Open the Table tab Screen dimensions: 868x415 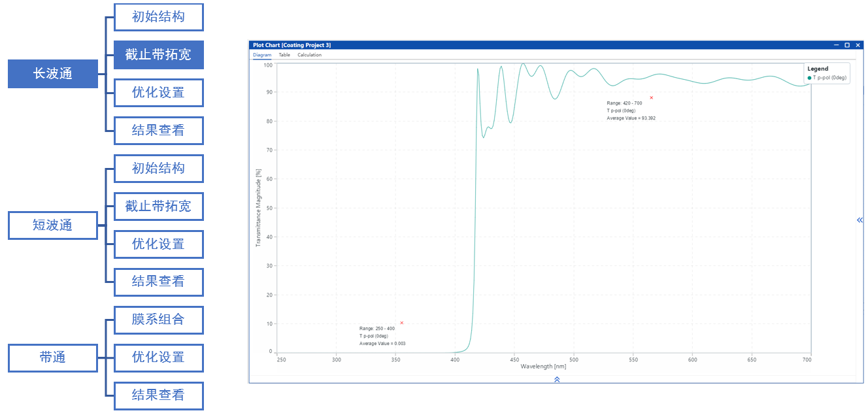[284, 55]
